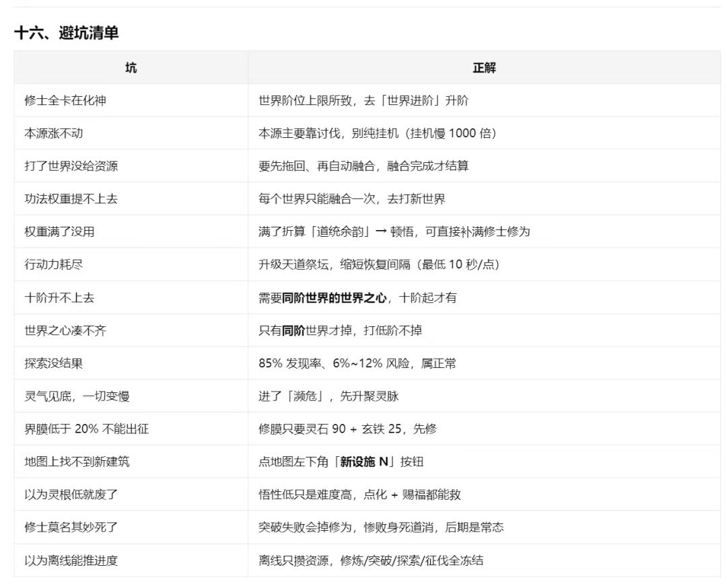
Task: Click the cell "修士莫名其妙死了"
Action: click(x=71, y=527)
